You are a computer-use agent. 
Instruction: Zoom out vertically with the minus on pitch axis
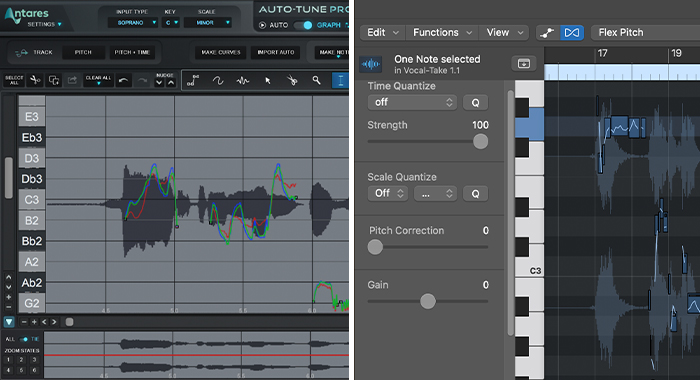click(x=8, y=307)
